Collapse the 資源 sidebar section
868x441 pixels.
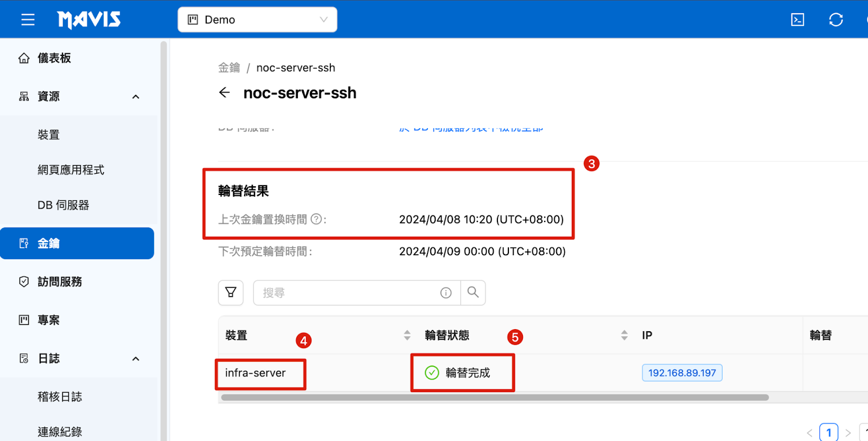tap(136, 97)
